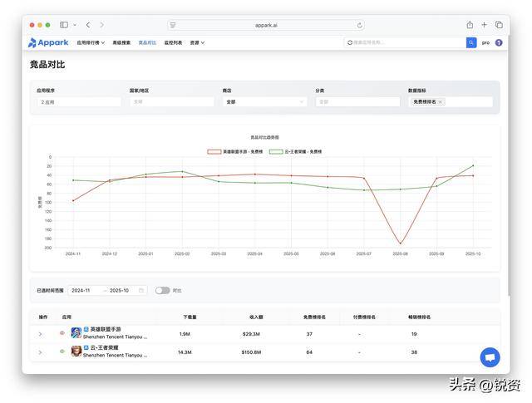Open the chat support bubble
This screenshot has height=403, width=532.
tap(490, 357)
